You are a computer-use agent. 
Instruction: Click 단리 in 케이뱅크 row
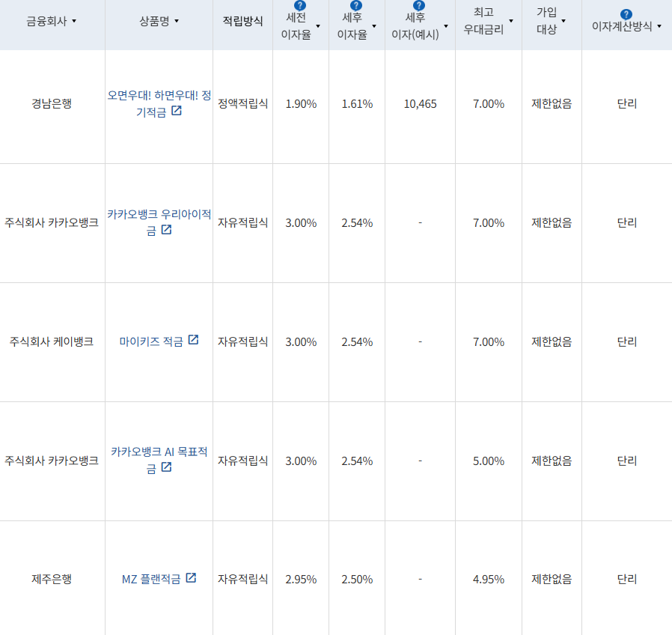tap(627, 341)
